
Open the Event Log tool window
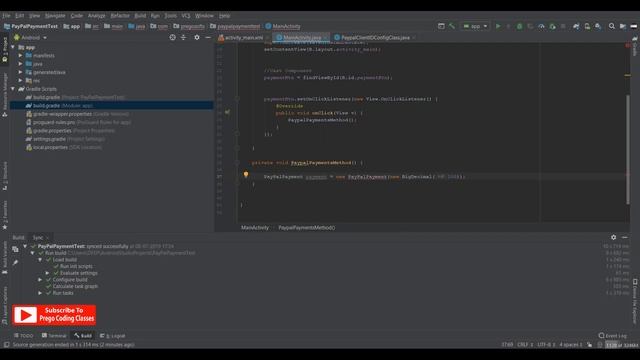(x=612, y=336)
